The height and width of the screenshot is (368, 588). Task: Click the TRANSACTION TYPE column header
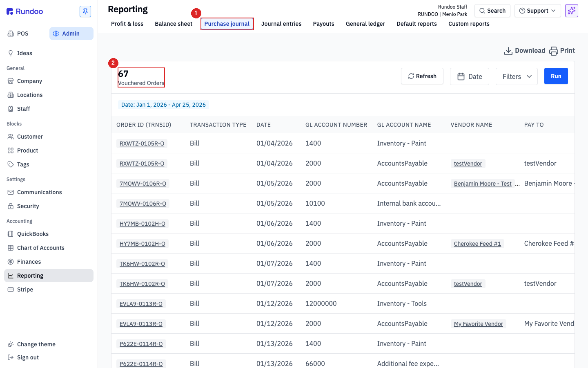point(218,125)
